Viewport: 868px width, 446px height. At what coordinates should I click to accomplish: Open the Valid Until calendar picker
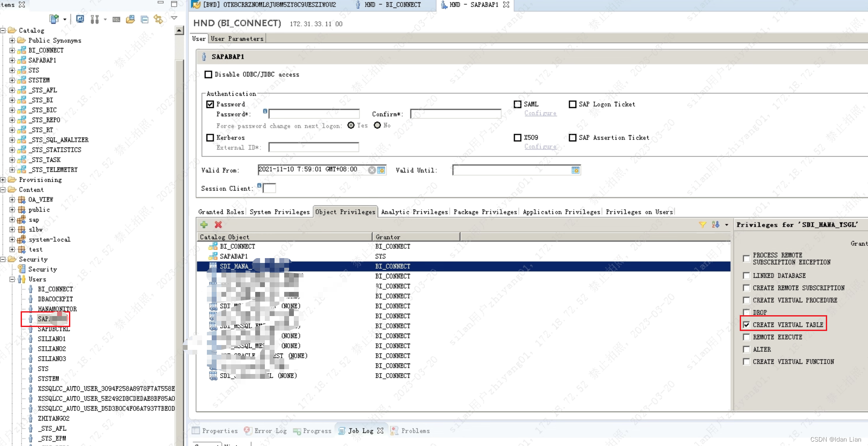coord(575,170)
